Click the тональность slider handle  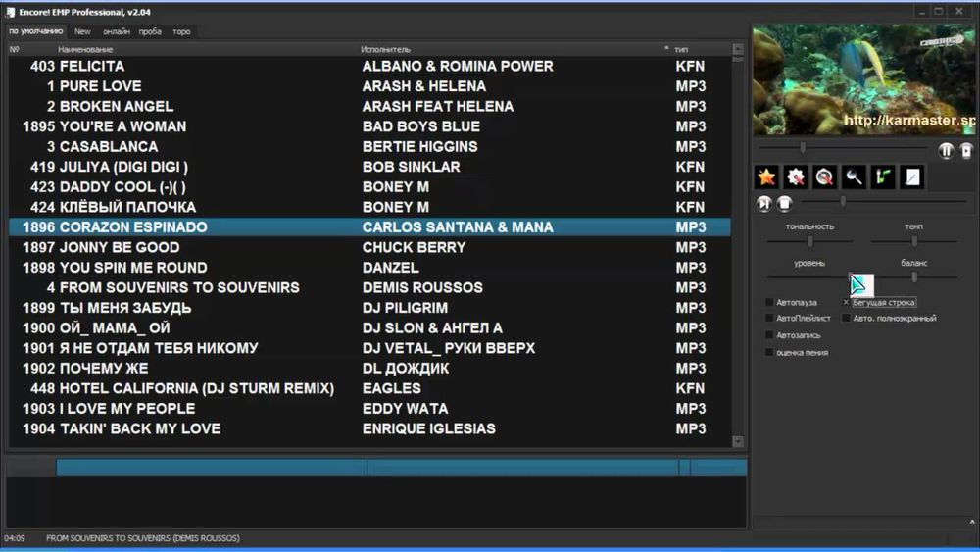click(x=810, y=241)
